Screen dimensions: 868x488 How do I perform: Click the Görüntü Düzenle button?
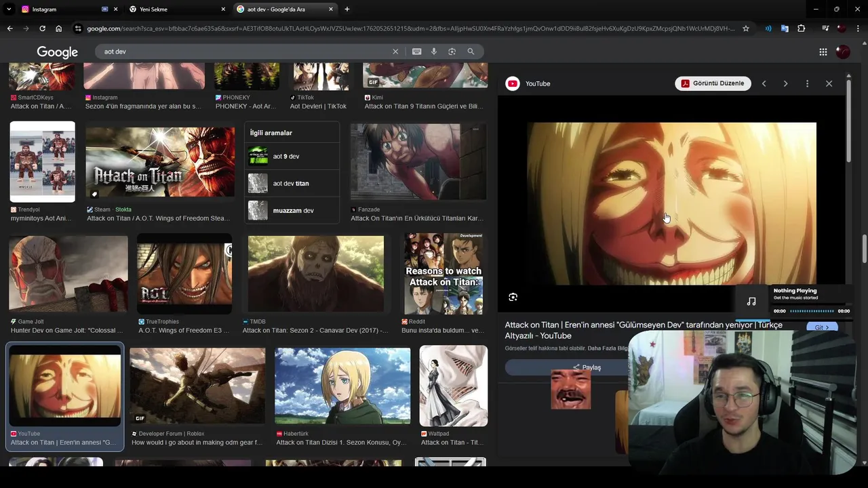coord(713,83)
